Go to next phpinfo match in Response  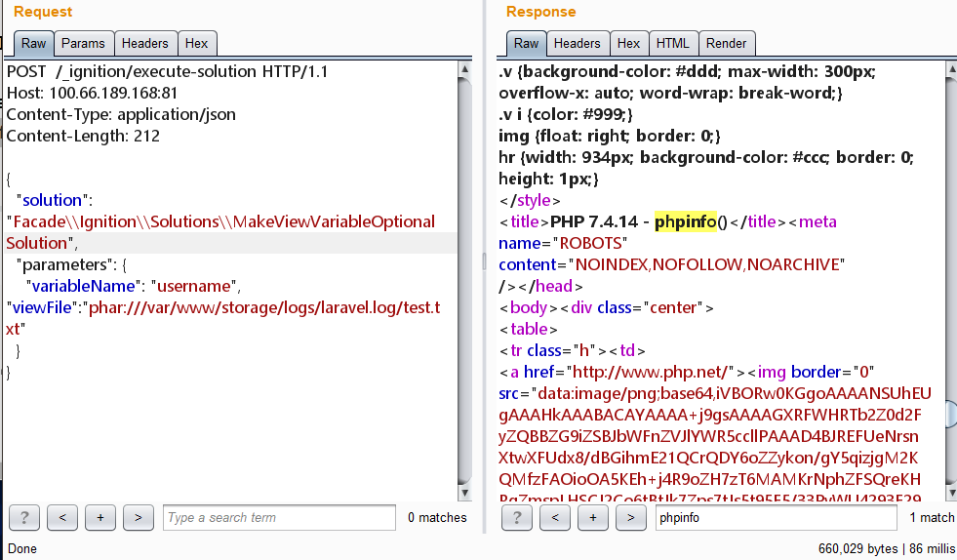(x=630, y=518)
